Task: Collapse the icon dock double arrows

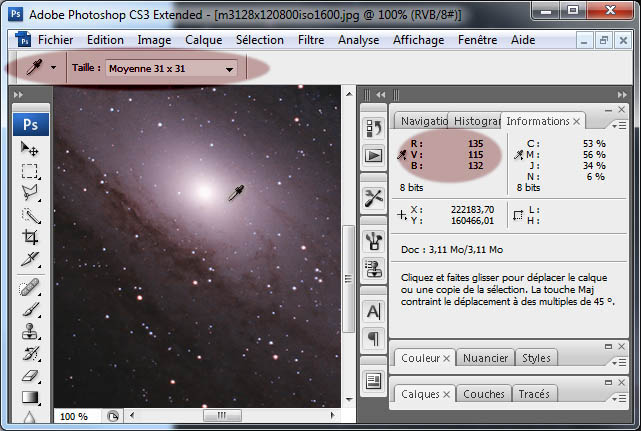Action: [x=381, y=95]
